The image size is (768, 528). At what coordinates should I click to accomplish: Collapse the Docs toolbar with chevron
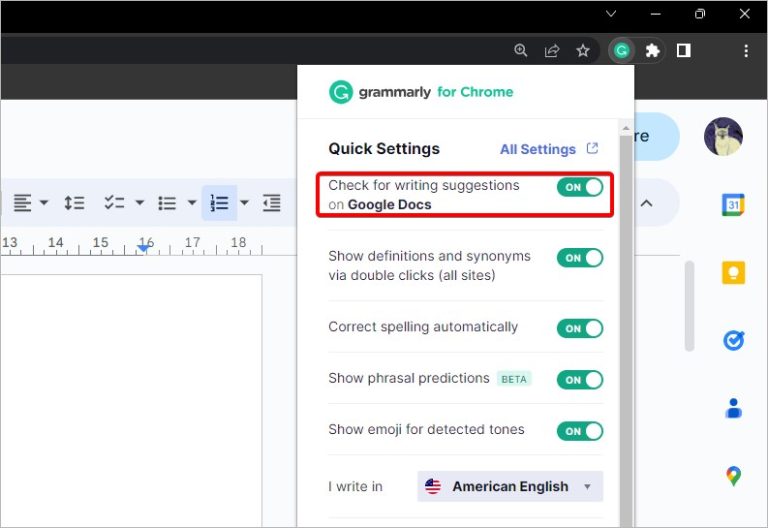[x=647, y=203]
